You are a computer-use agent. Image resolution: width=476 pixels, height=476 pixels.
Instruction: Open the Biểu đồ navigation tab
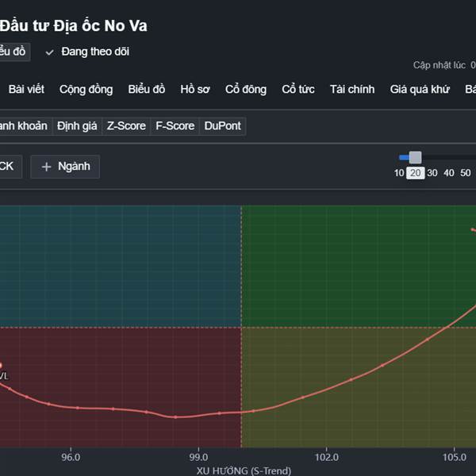(147, 89)
